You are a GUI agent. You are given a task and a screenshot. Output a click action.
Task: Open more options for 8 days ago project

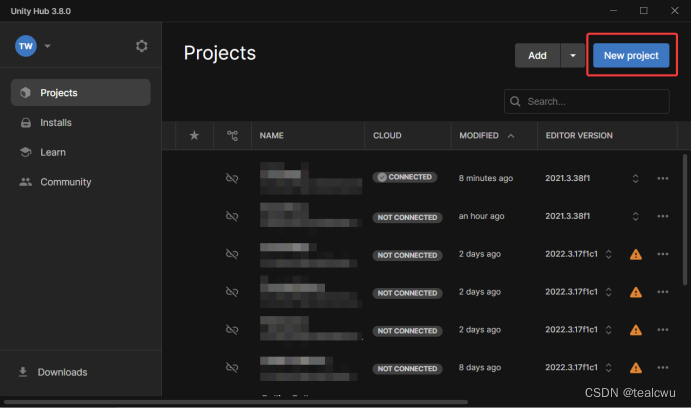click(663, 367)
